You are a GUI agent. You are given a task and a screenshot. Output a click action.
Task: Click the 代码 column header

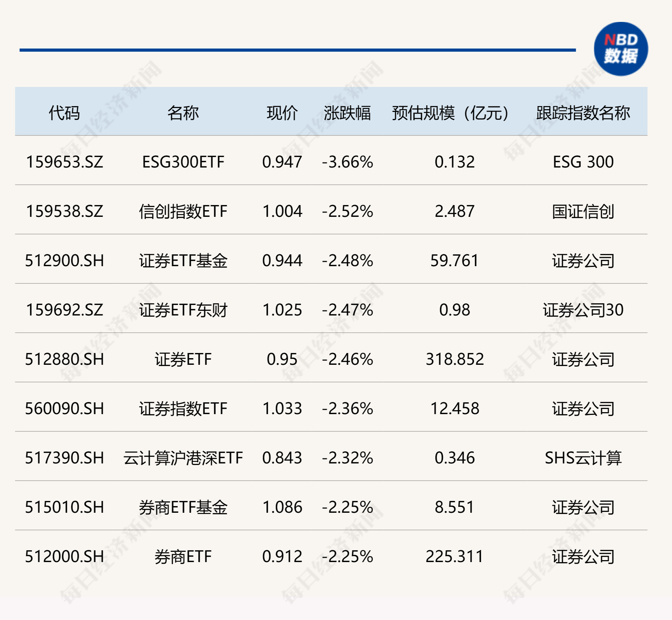(x=64, y=113)
